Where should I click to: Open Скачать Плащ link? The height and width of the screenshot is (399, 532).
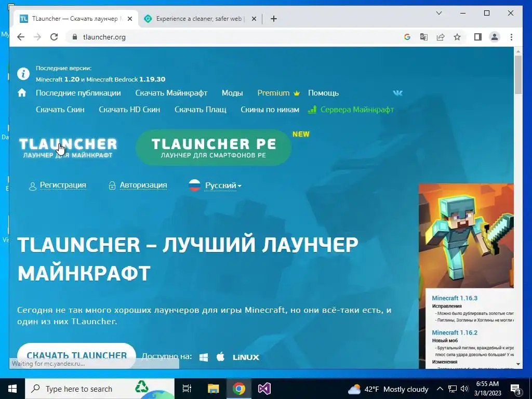coord(200,110)
